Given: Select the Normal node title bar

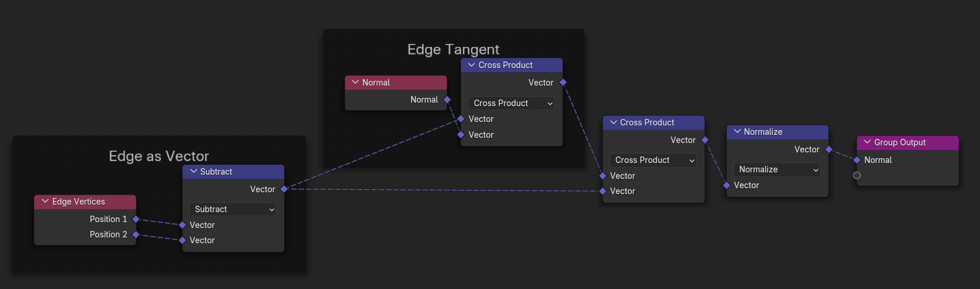Looking at the screenshot, I should tap(396, 83).
